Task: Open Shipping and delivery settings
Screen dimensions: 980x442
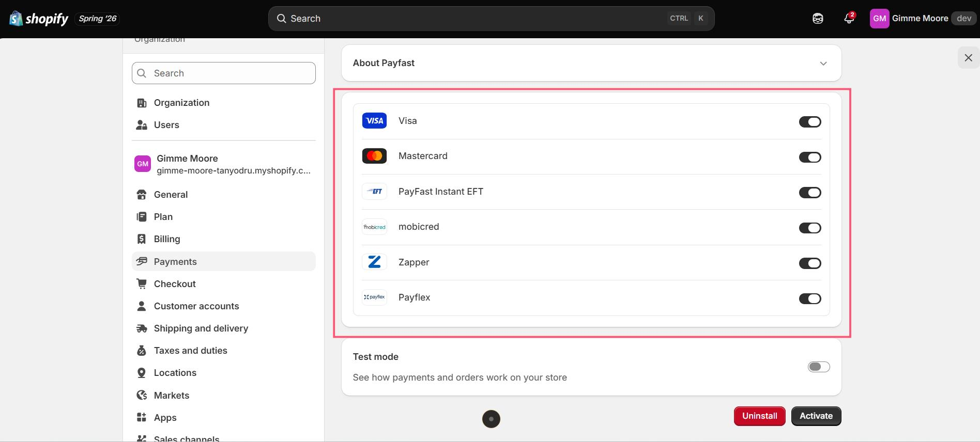Action: pyautogui.click(x=224, y=328)
